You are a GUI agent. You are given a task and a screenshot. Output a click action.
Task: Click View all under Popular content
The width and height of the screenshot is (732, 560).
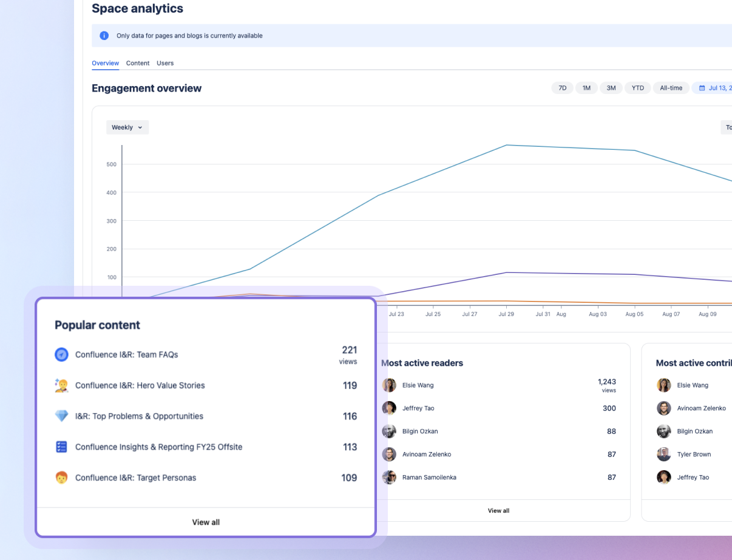pos(206,522)
